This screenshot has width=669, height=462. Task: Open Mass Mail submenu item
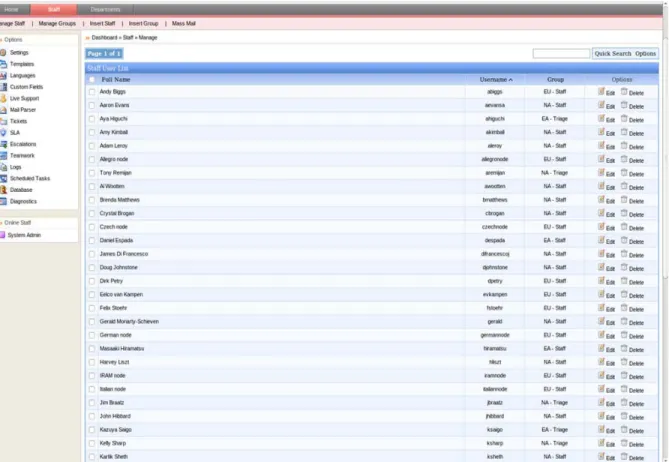pyautogui.click(x=184, y=23)
